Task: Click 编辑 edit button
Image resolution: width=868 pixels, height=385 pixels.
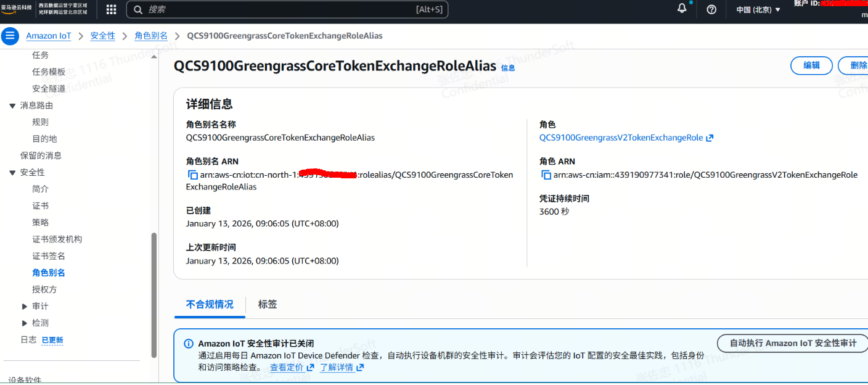Action: [x=811, y=65]
